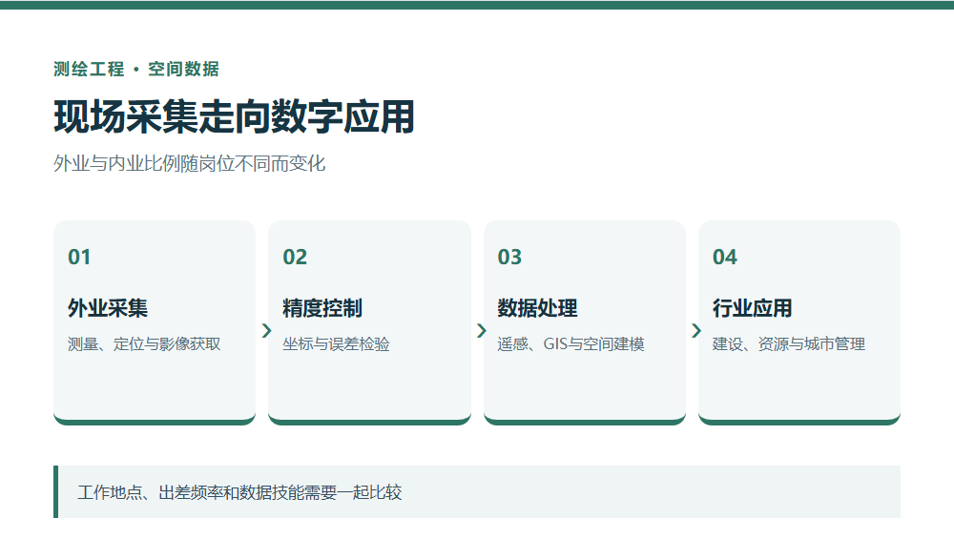Viewport: 954px width, 560px height.
Task: Click the text 坐标与误差检验
Action: pos(336,343)
